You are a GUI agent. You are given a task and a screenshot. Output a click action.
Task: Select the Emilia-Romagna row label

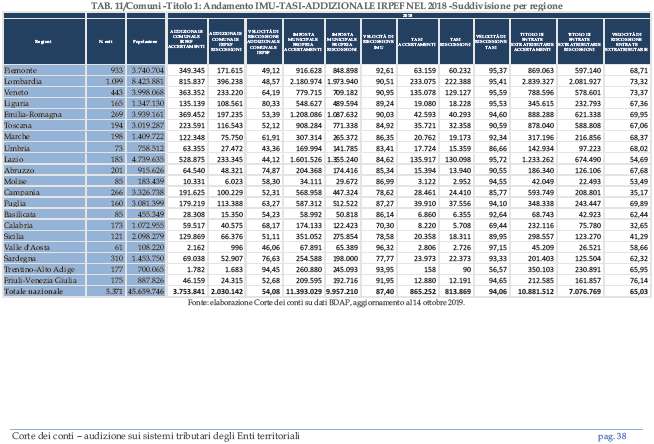pyautogui.click(x=33, y=114)
